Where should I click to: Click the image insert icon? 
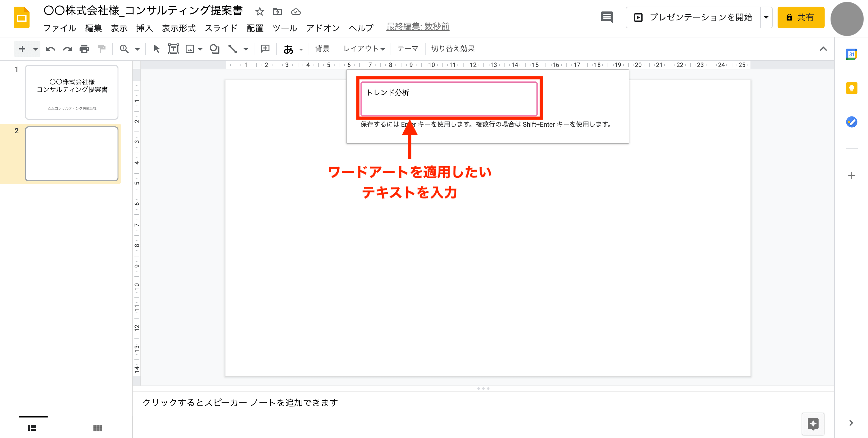pyautogui.click(x=190, y=49)
